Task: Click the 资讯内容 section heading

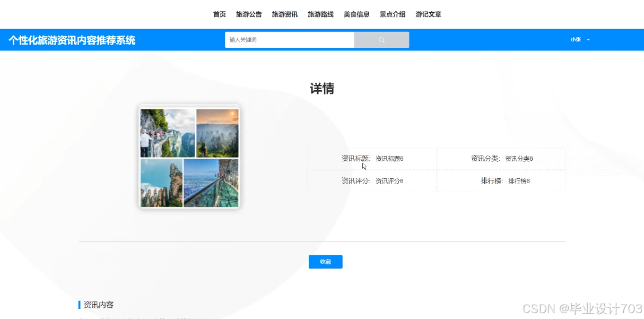Action: coord(99,305)
